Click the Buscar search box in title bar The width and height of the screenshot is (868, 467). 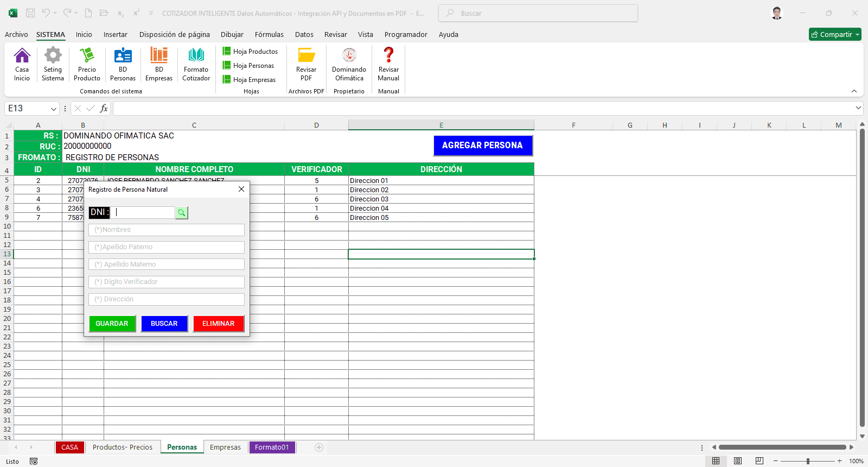(538, 13)
